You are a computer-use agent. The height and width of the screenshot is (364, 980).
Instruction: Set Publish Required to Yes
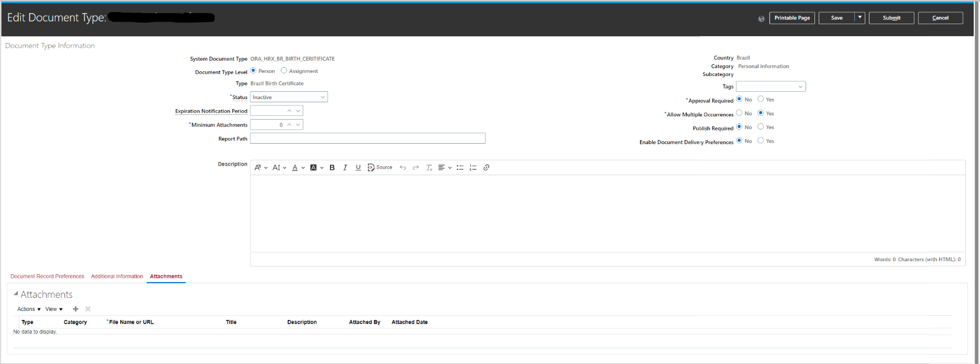[761, 126]
